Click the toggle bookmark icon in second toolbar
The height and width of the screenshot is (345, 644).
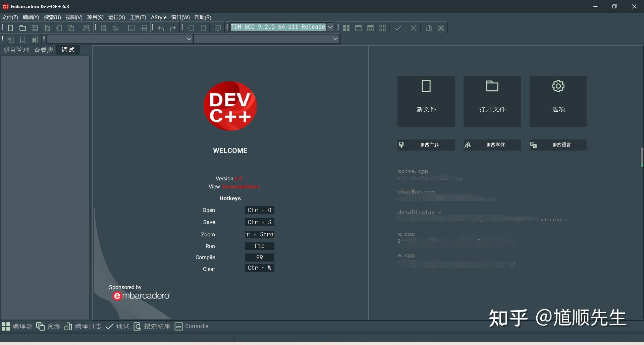(x=22, y=40)
